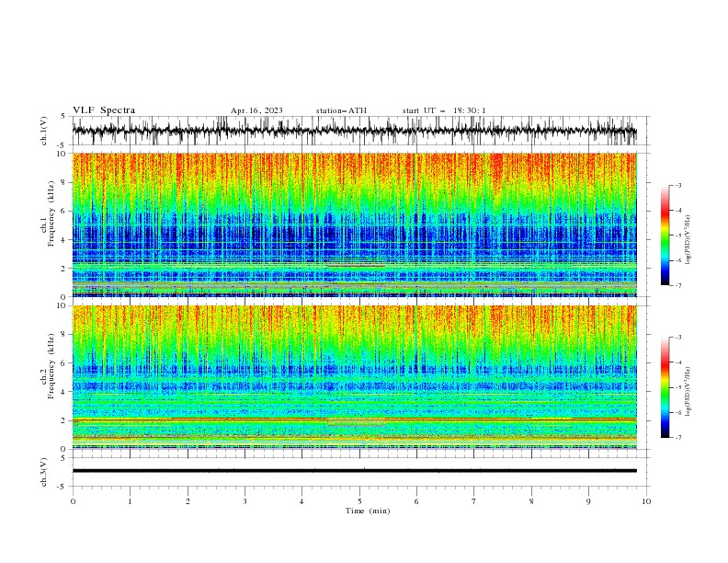Click time axis tick label "9"
728x563 pixels.
(x=588, y=501)
